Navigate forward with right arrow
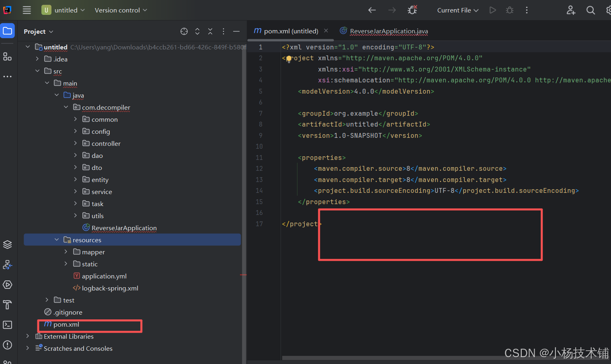611x364 pixels. 392,10
